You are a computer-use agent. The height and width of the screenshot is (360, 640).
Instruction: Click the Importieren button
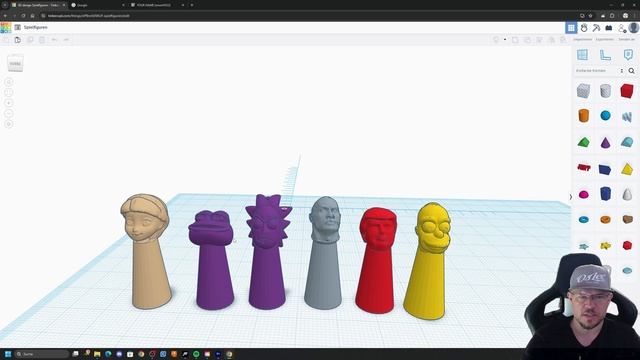582,40
